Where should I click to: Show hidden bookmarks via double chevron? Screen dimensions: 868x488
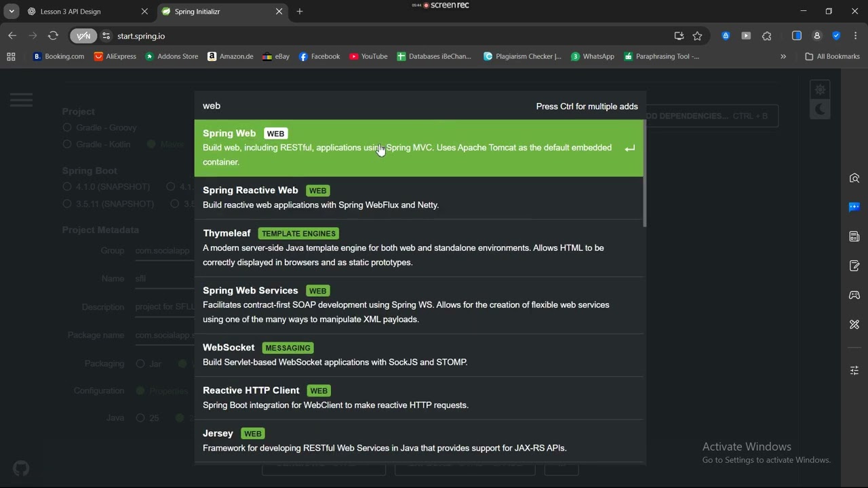tap(783, 57)
